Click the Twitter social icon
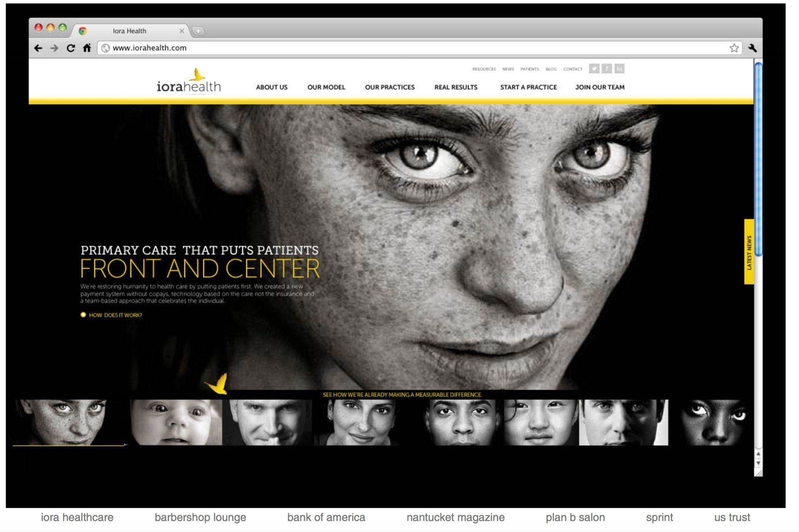799x532 pixels. click(594, 69)
